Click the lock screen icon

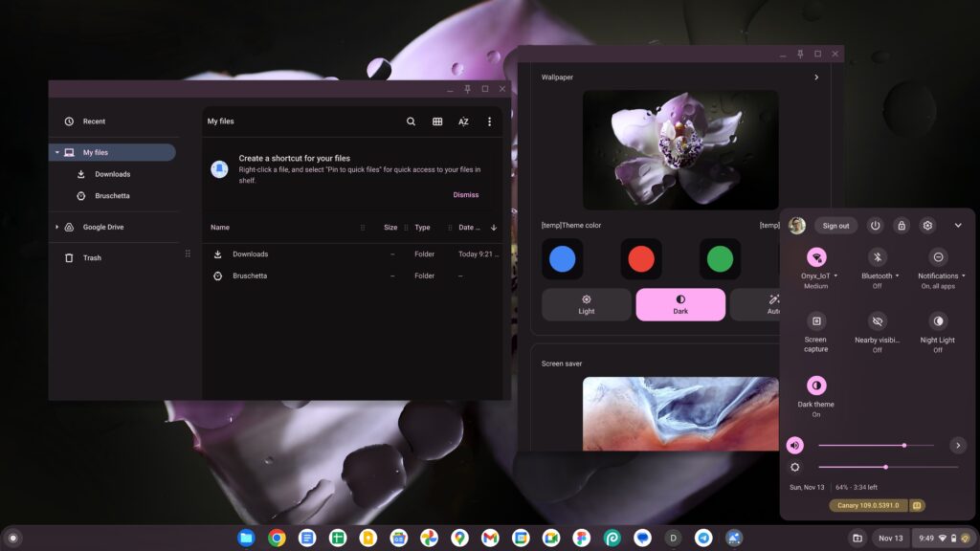pos(901,226)
